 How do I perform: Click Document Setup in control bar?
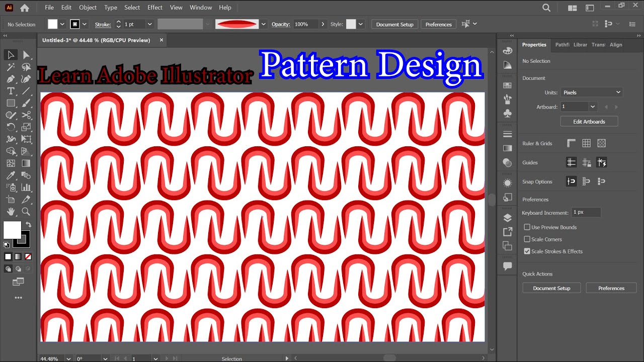coord(395,24)
